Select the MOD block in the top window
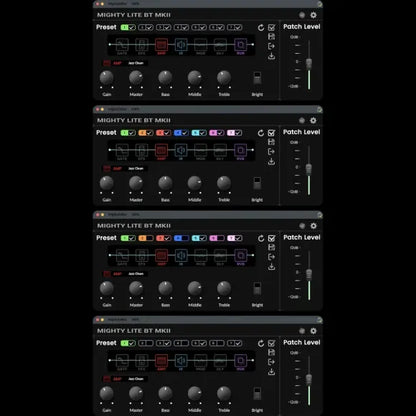 click(x=201, y=45)
